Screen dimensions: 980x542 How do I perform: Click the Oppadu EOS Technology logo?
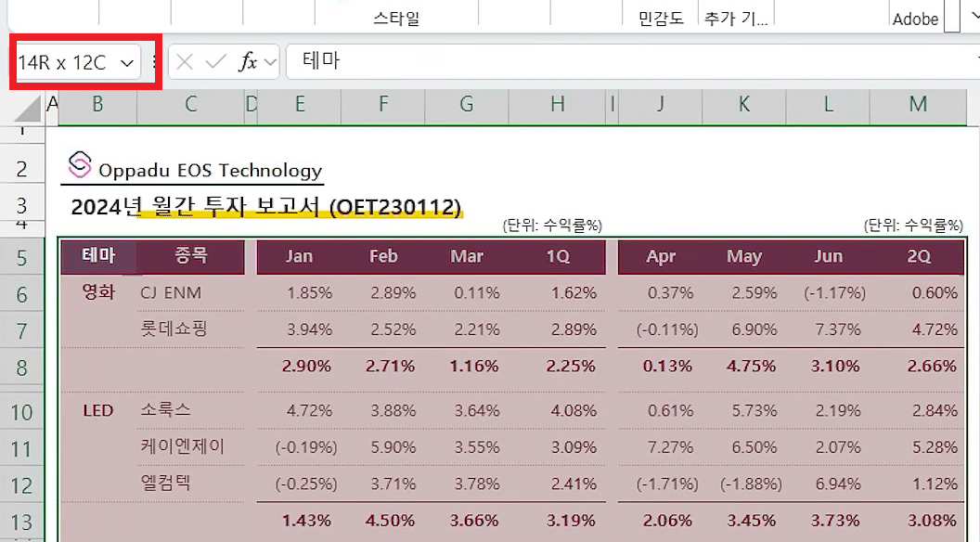click(x=80, y=165)
